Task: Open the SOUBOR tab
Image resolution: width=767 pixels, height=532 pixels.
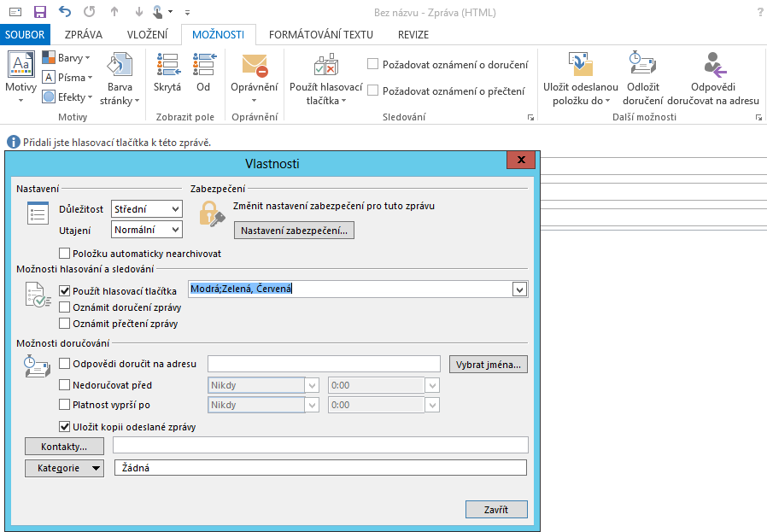Action: pos(25,35)
